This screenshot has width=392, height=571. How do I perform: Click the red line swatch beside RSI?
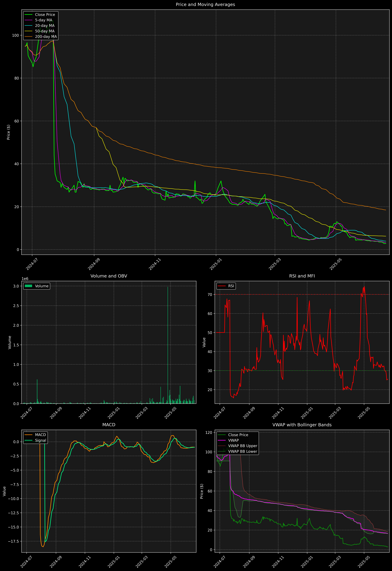tap(222, 286)
